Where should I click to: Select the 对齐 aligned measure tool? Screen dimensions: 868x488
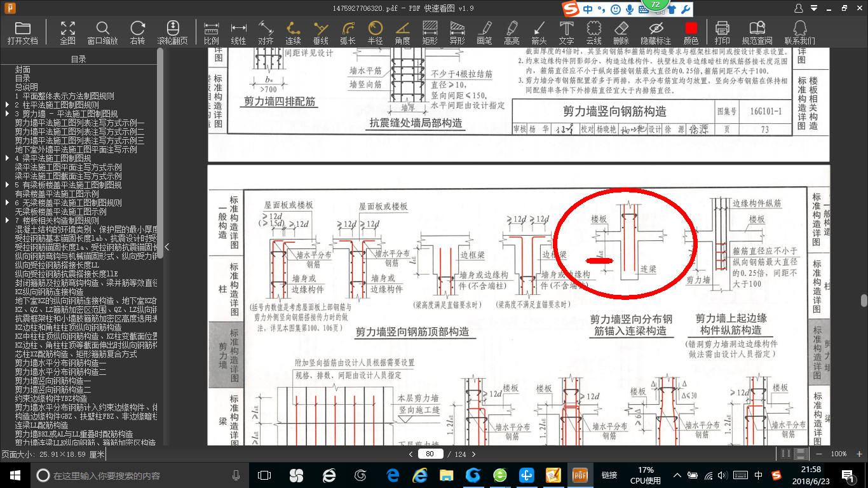coord(266,32)
